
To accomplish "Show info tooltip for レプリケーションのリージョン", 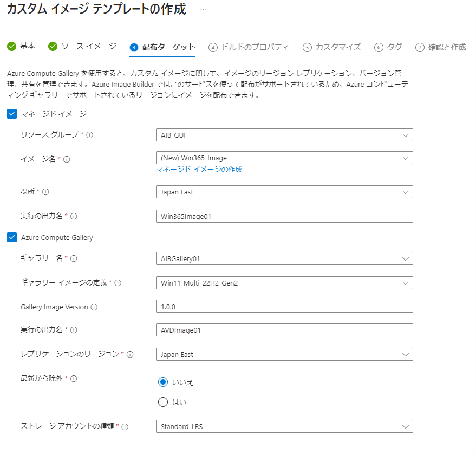I will coord(130,354).
